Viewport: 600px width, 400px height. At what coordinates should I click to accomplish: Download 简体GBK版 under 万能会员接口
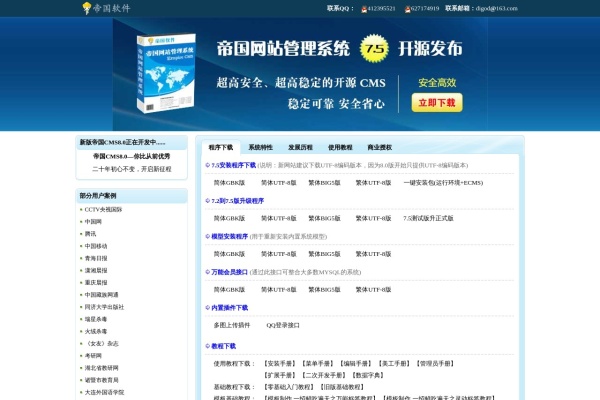click(229, 289)
